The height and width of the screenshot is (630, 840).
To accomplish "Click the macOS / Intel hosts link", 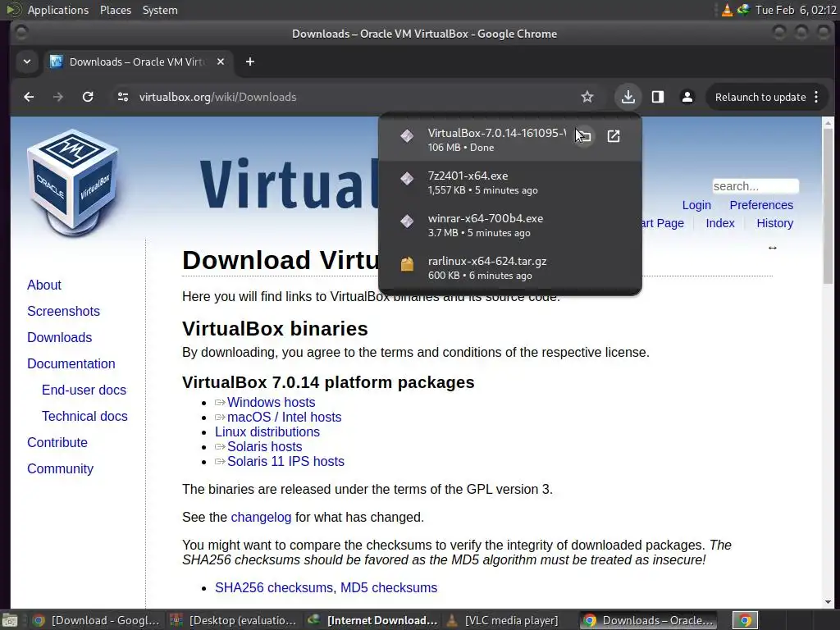I will pos(284,418).
